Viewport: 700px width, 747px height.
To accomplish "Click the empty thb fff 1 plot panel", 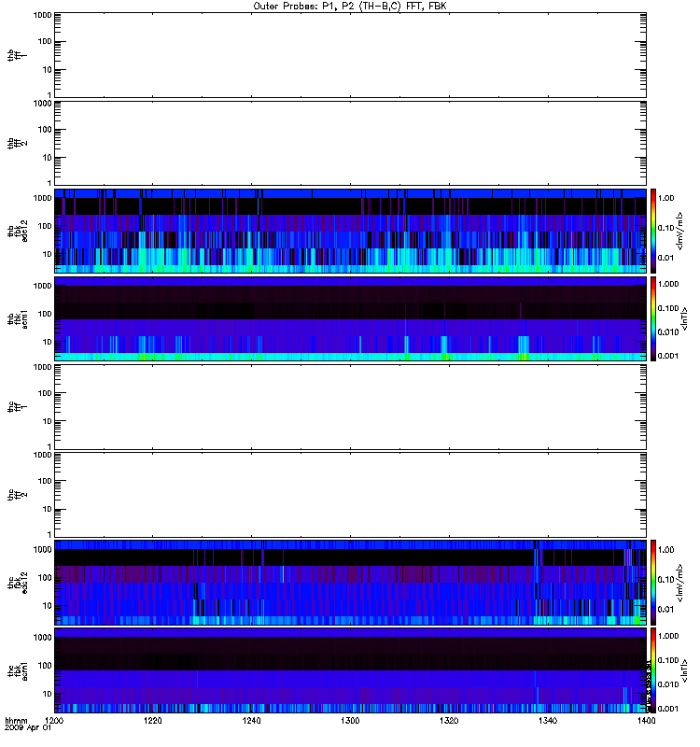I will click(350, 55).
